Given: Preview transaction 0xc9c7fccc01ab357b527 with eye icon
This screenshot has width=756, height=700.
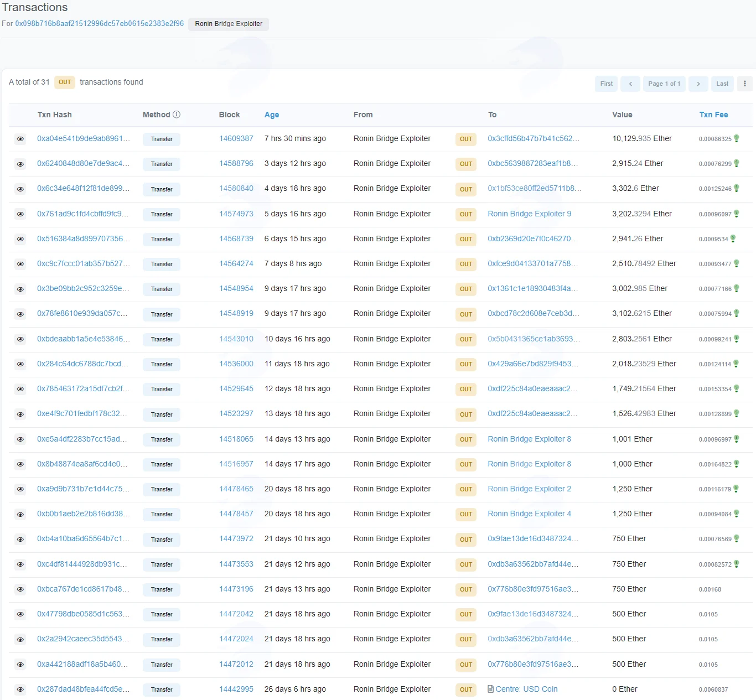Looking at the screenshot, I should point(20,264).
